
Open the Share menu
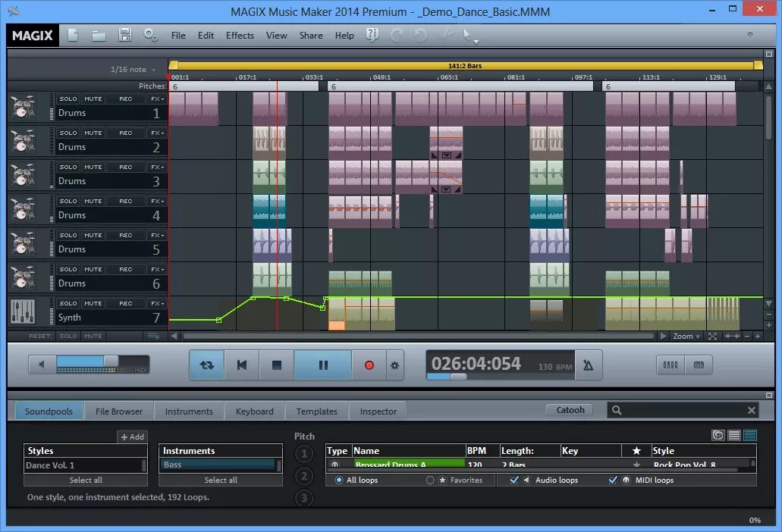(311, 36)
